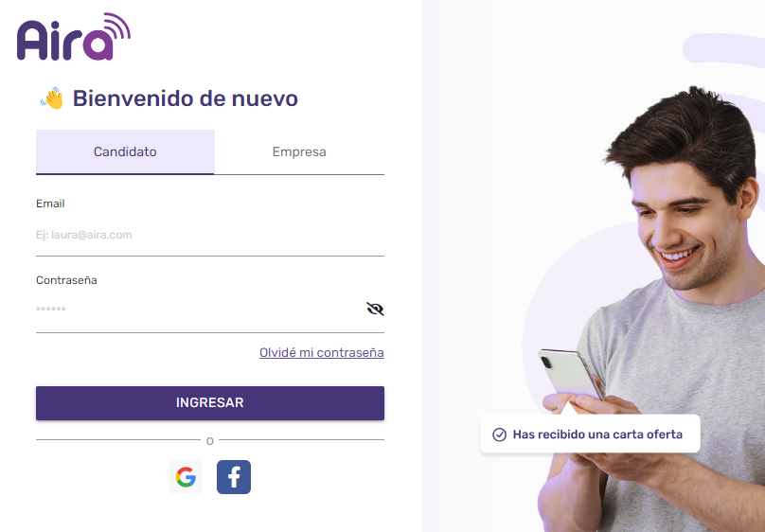Click the Bienvenido de nuevo heading
Screen dimensions: 765x532
186,98
